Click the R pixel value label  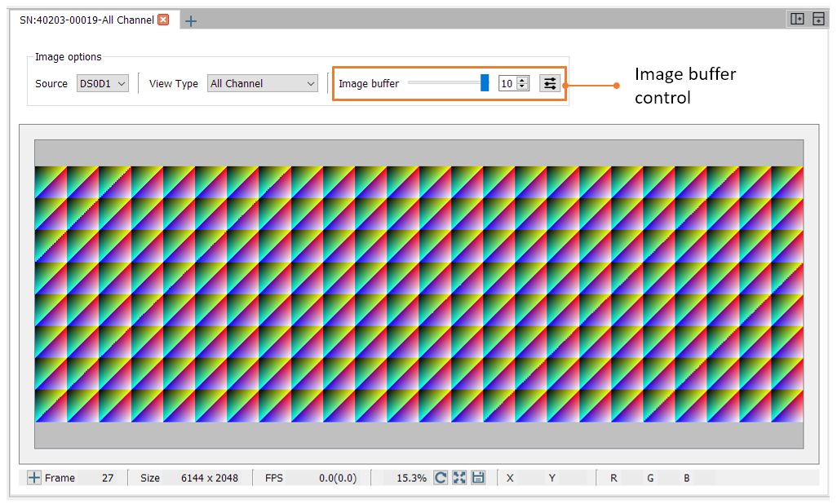pos(613,478)
